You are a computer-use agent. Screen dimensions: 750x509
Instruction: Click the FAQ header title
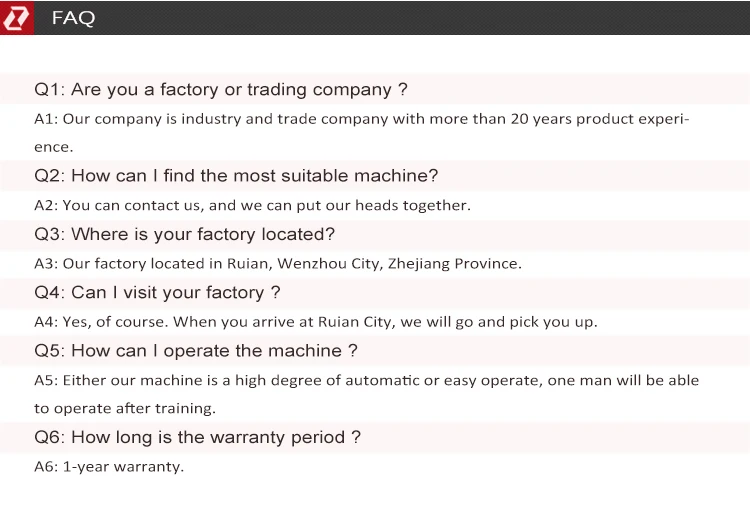(73, 18)
